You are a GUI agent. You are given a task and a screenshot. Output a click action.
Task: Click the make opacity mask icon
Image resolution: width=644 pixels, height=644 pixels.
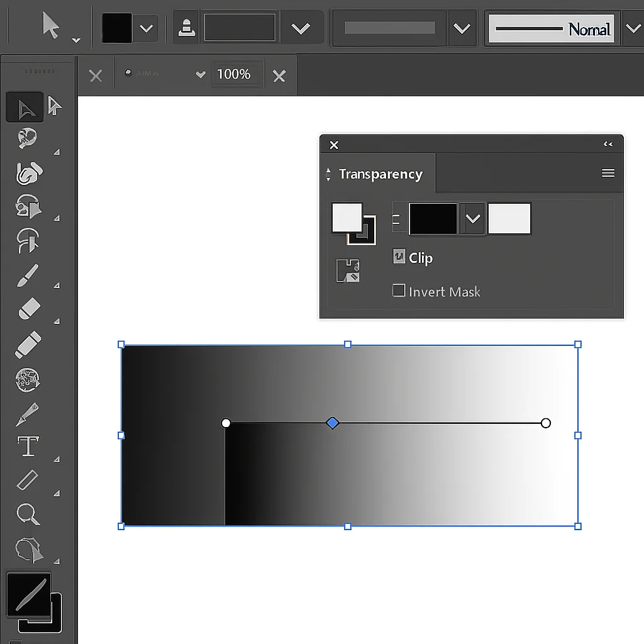coord(347,270)
